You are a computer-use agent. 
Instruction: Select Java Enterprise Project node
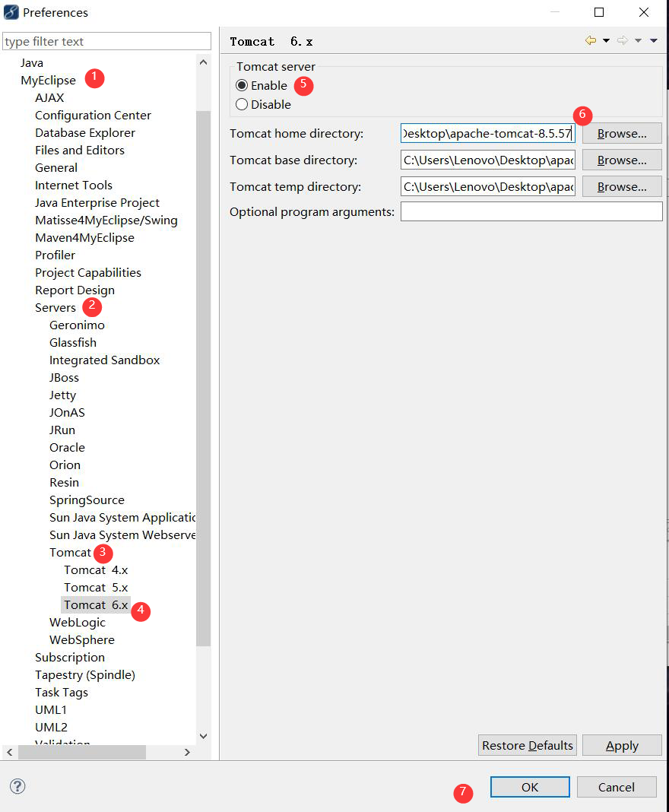point(97,202)
